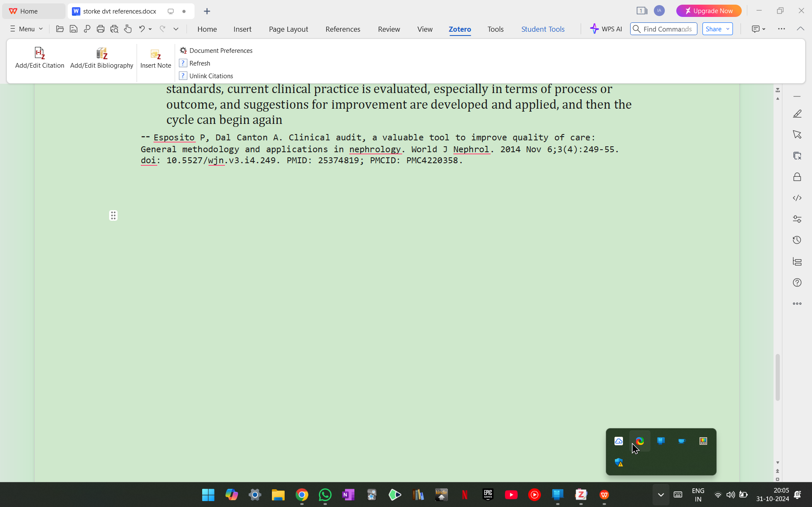Viewport: 812px width, 507px height.
Task: Click the undo arrow icon
Action: (x=142, y=29)
